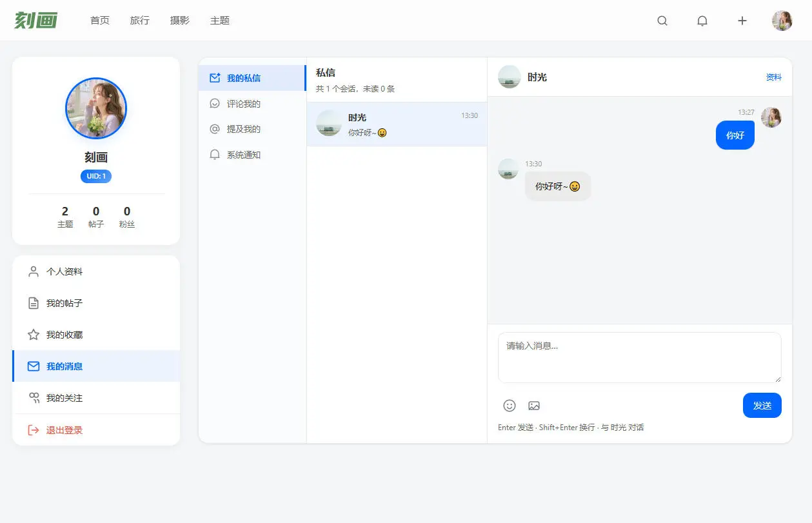Click the UID: 1 badge

96,176
